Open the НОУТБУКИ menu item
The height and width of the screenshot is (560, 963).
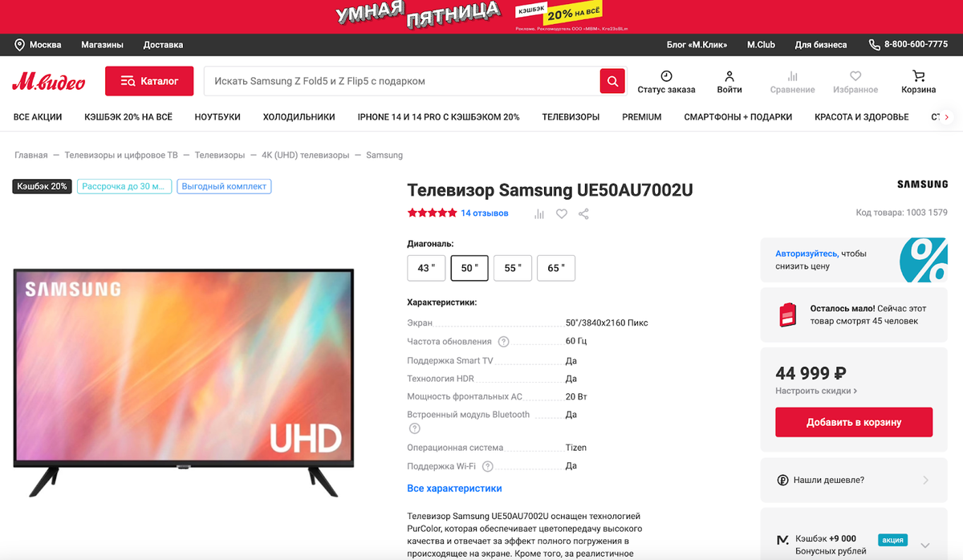click(217, 117)
